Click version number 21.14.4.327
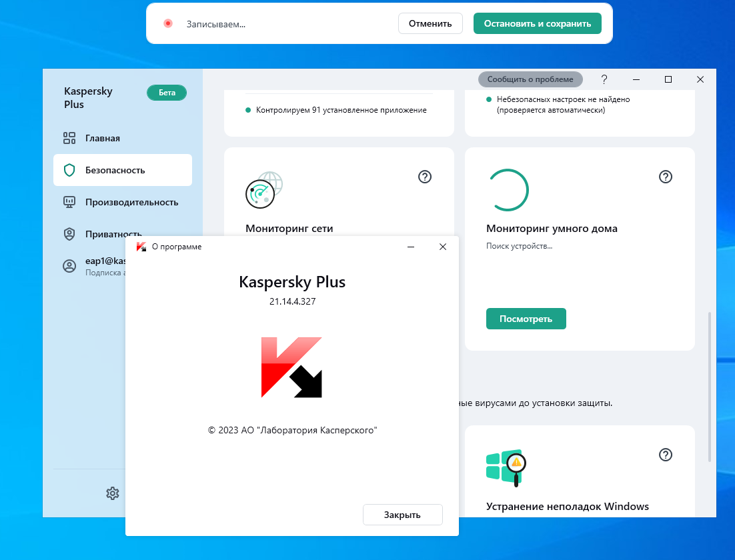 (x=293, y=301)
